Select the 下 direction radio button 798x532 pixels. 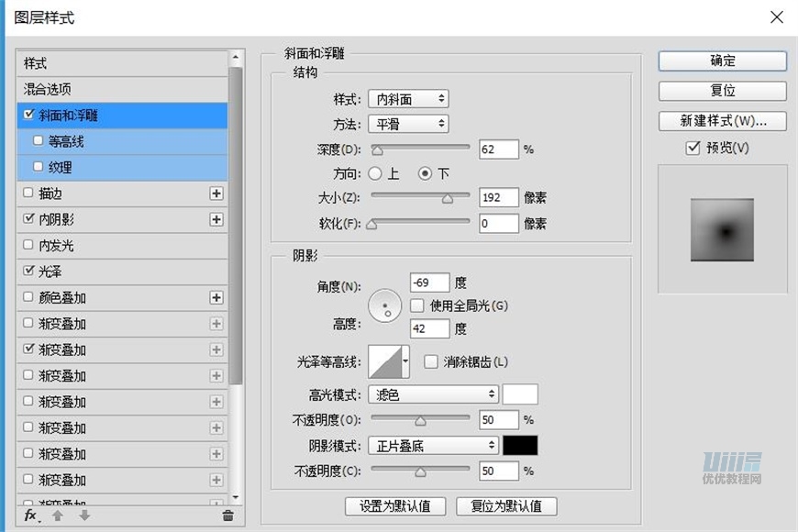(425, 173)
